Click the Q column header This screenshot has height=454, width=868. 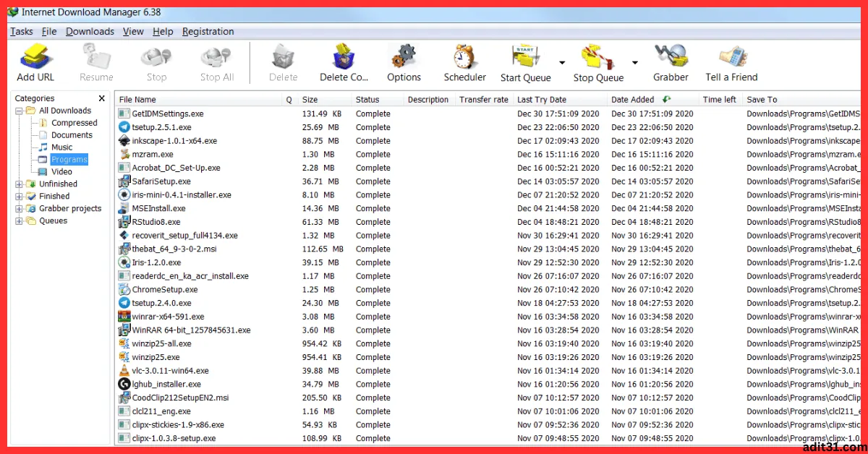pyautogui.click(x=290, y=100)
